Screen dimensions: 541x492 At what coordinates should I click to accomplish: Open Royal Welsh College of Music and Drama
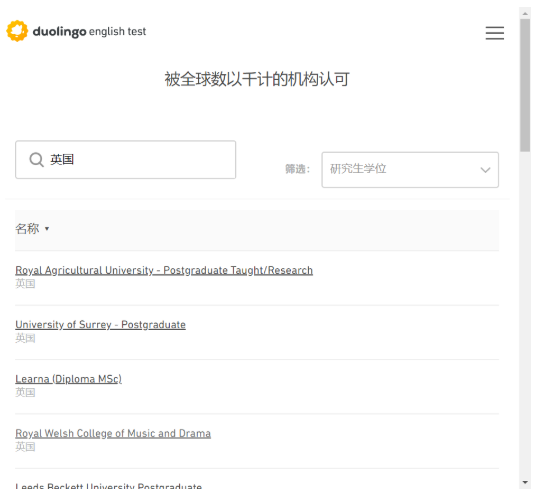113,433
